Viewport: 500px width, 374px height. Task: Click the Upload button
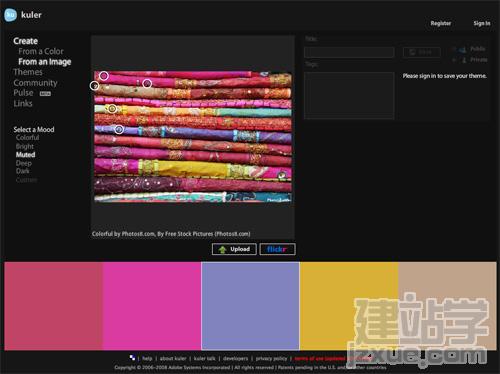[234, 249]
